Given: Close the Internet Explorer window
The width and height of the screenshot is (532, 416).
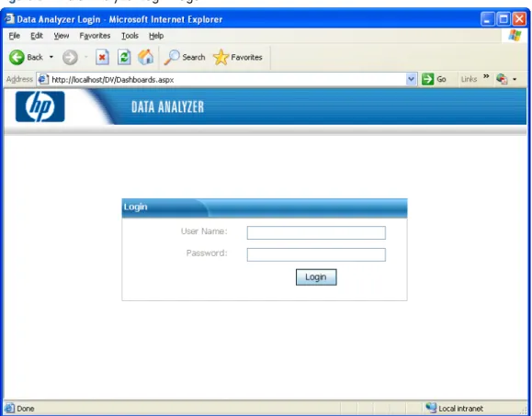Looking at the screenshot, I should point(519,19).
